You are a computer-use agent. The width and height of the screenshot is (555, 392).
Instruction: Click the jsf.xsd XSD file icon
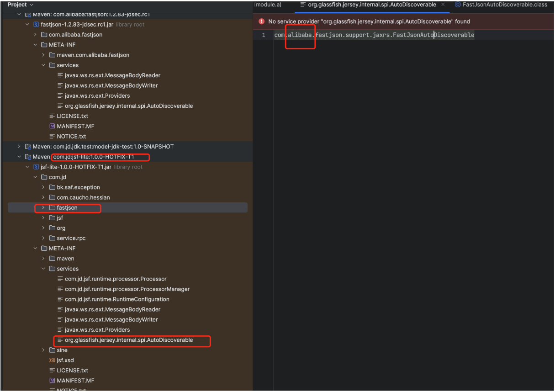pos(52,360)
